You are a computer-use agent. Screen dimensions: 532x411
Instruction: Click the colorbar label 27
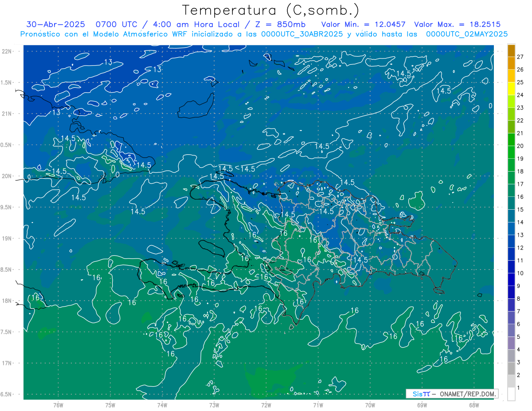[x=520, y=57]
